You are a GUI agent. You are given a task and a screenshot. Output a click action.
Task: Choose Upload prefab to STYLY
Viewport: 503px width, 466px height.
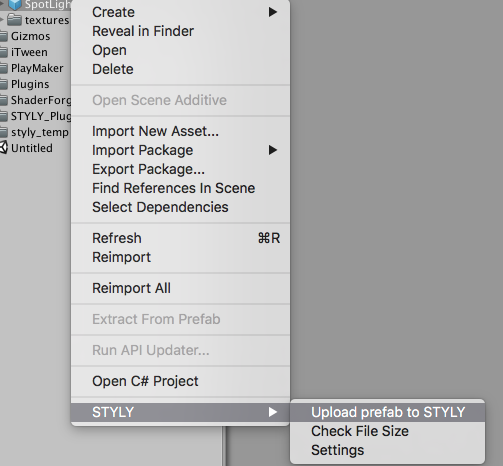click(388, 412)
